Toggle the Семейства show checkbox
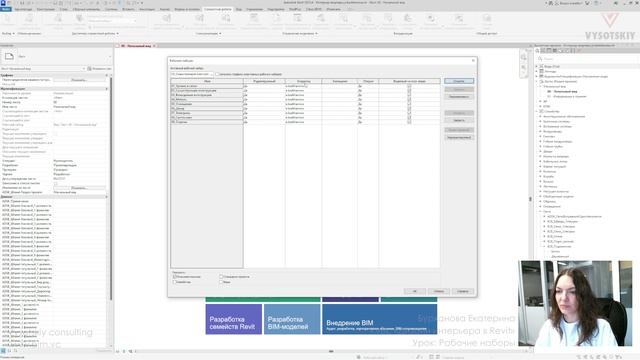The width and height of the screenshot is (640, 360). click(x=175, y=282)
